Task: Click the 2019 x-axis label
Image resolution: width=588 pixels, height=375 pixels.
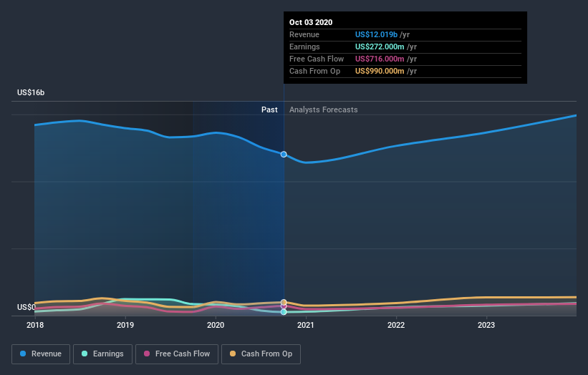Action: point(125,325)
